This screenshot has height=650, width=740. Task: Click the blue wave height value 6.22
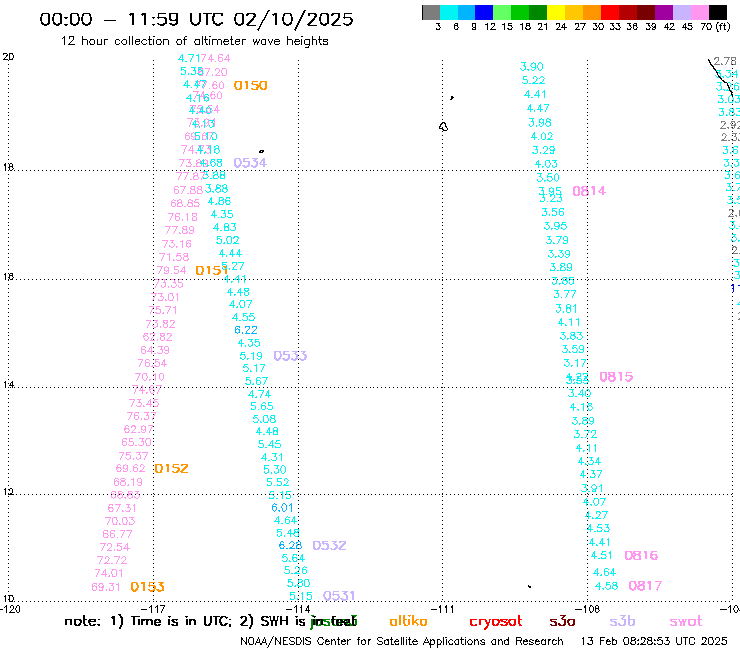pos(246,330)
